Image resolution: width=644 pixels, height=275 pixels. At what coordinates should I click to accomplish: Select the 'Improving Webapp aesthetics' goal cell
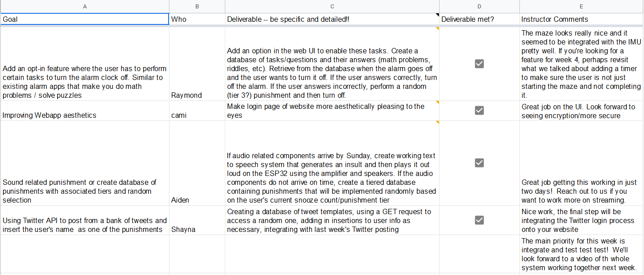[x=85, y=111]
